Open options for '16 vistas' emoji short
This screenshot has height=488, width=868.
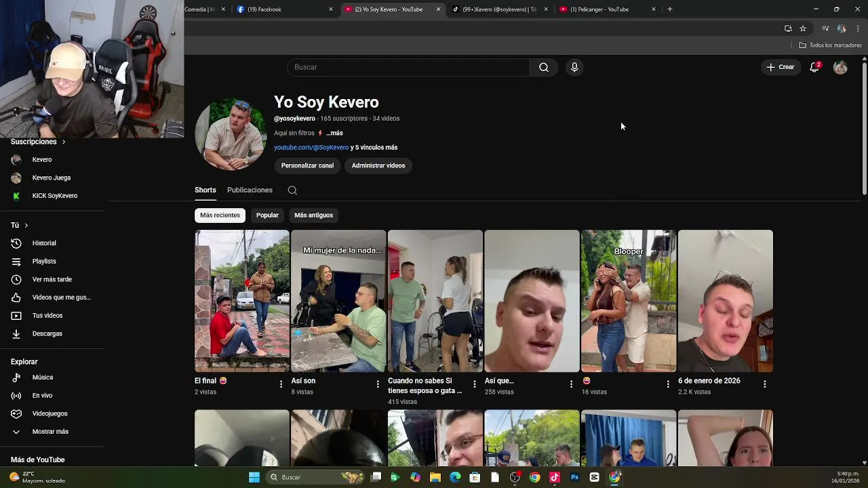pyautogui.click(x=668, y=384)
